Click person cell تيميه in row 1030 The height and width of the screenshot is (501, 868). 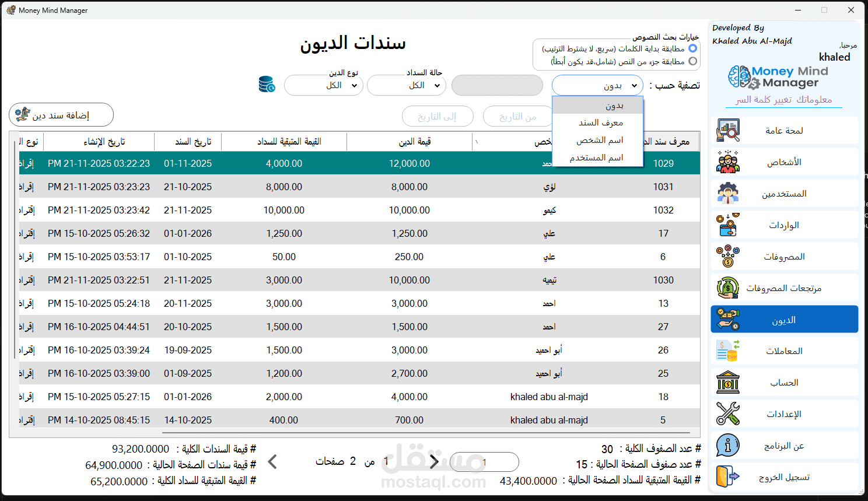click(x=549, y=280)
